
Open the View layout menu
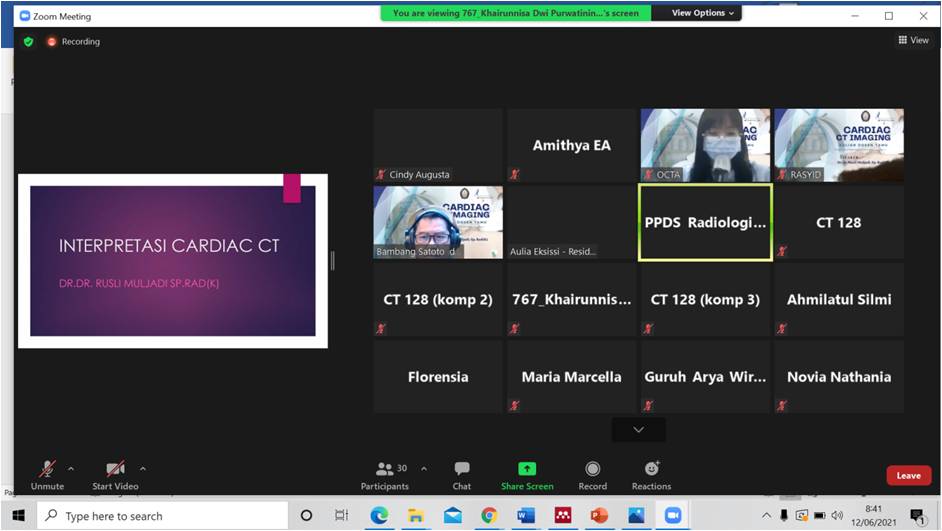click(913, 41)
